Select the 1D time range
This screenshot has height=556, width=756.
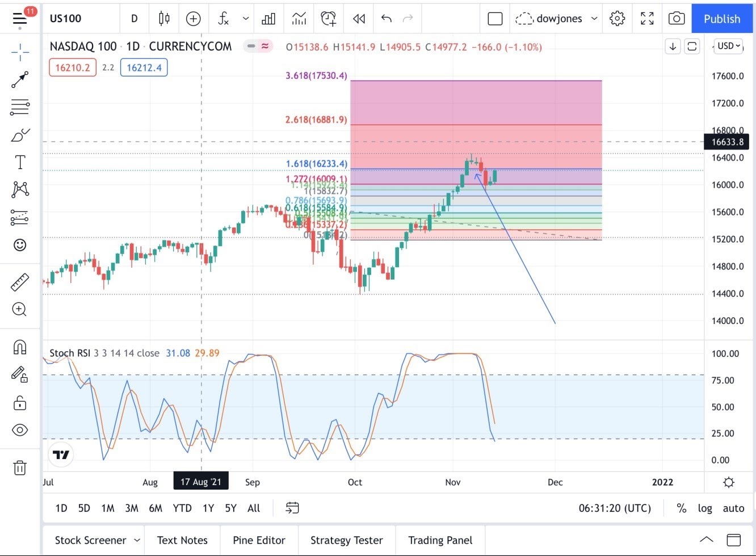pos(61,508)
